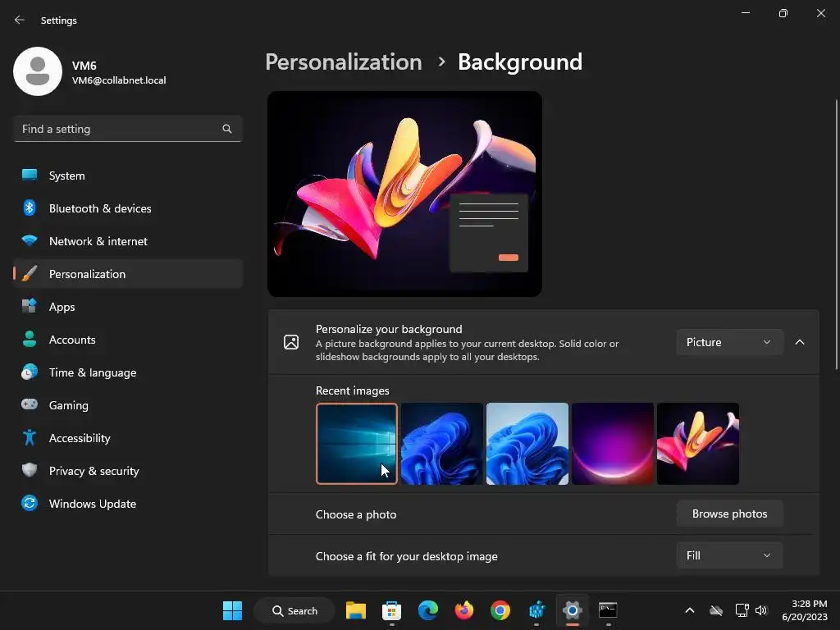The width and height of the screenshot is (840, 630).
Task: Click the back arrow in Settings
Action: (x=20, y=20)
